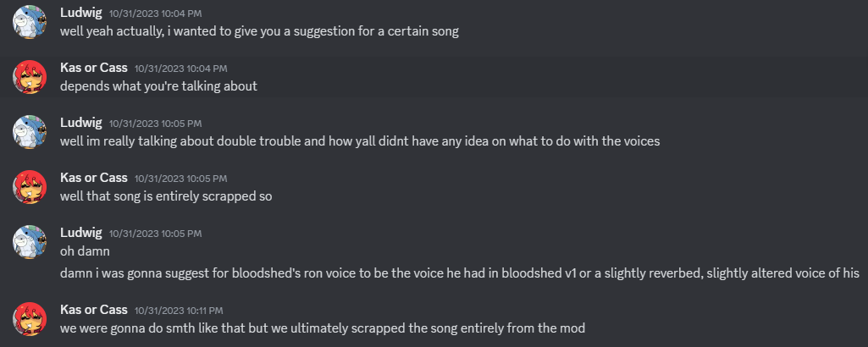Screen dimensions: 868x347
Task: Click username Ludwig above "well yeah actually" message
Action: tap(81, 14)
